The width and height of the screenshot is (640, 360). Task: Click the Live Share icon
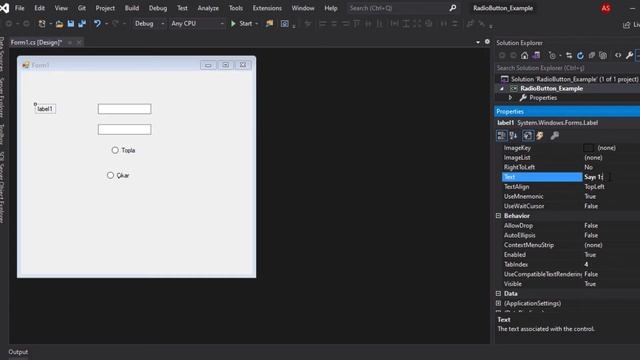(x=627, y=25)
